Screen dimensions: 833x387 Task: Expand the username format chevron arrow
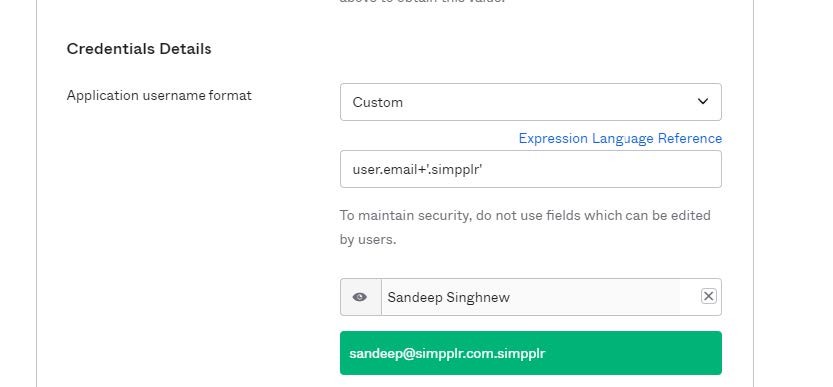[x=702, y=101]
